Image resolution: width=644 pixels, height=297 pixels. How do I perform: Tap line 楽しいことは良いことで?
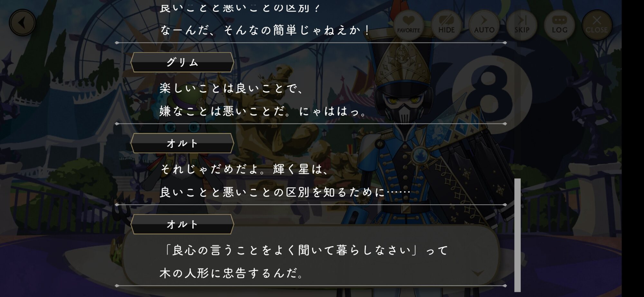(232, 88)
